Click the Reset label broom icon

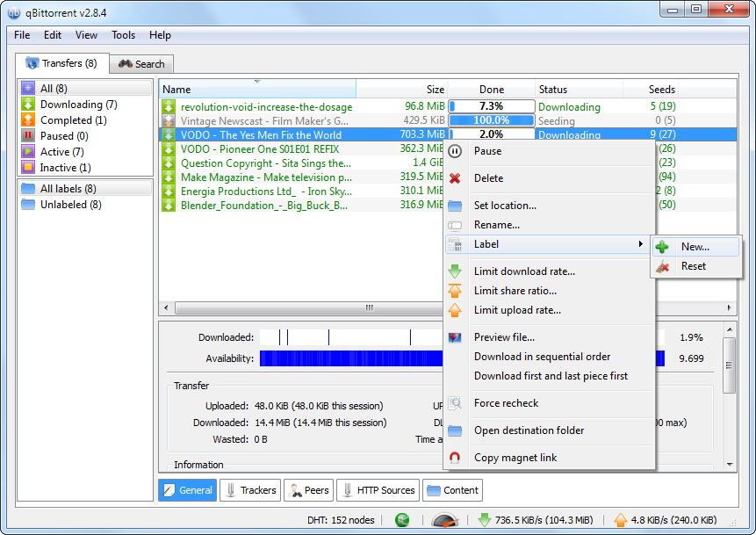coord(663,266)
